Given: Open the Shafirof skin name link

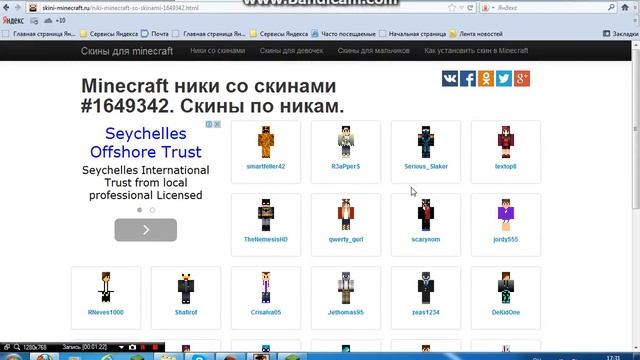Looking at the screenshot, I should click(186, 312).
